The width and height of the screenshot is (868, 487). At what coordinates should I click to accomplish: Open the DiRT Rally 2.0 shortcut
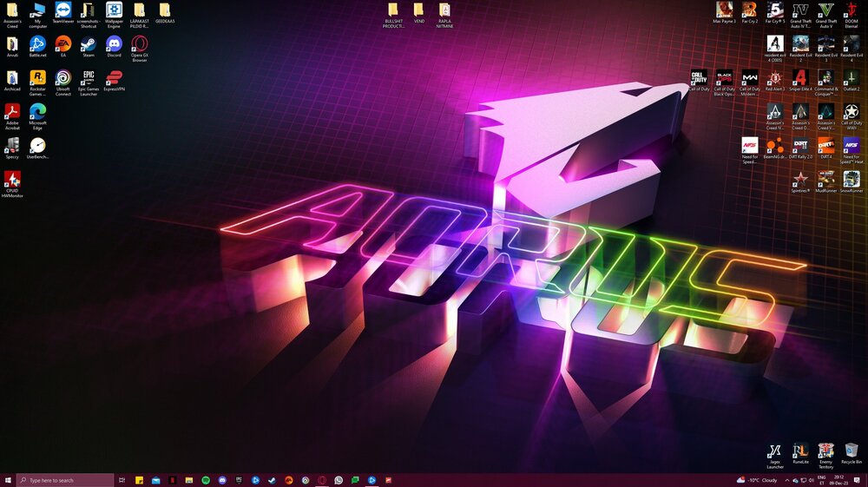pos(800,148)
